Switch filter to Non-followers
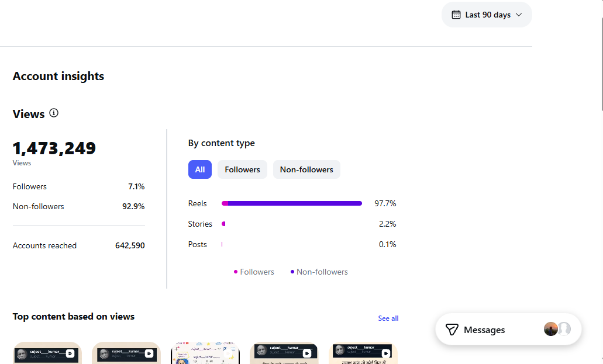 click(x=306, y=169)
